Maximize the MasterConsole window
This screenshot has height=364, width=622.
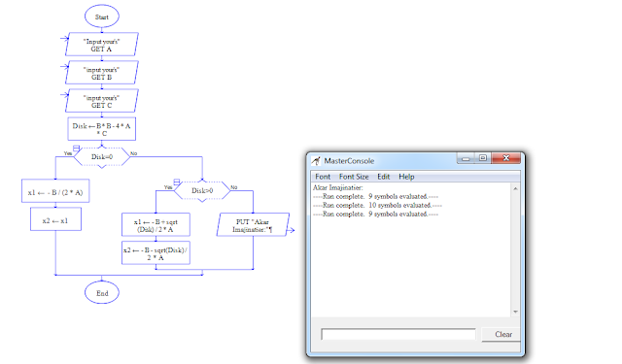click(483, 158)
